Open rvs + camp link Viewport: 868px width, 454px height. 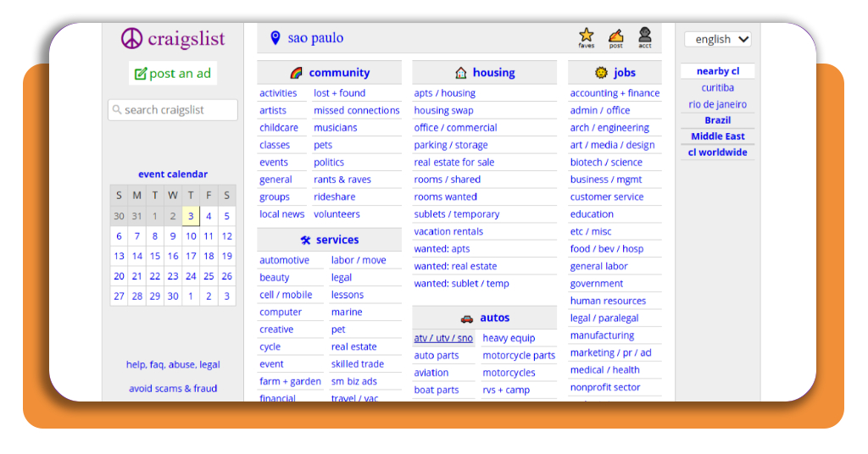click(x=506, y=390)
